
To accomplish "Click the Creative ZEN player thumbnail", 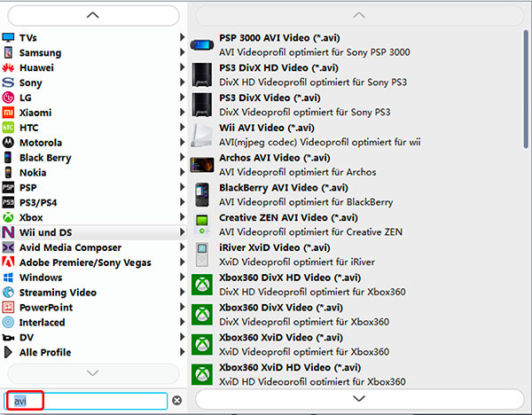I will [x=202, y=224].
